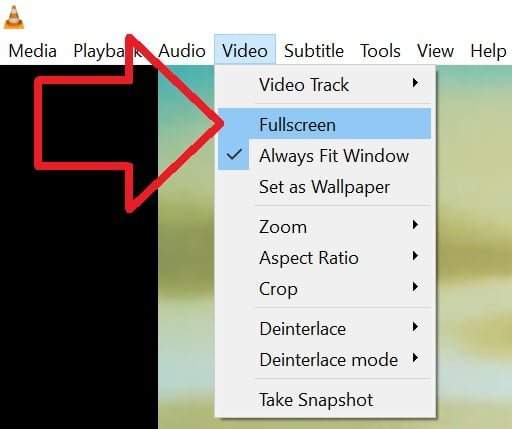Open the View menu
Screen dimensions: 512x429
[x=435, y=51]
